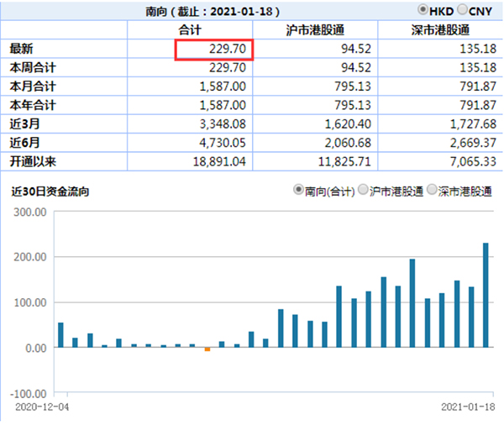This screenshot has width=504, height=425.
Task: Click the 0.00 y-axis label
Action: pos(36,349)
